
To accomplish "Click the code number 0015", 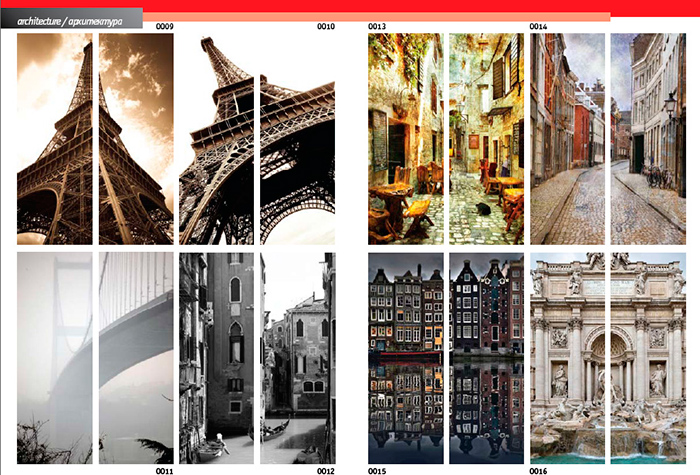I will [377, 471].
